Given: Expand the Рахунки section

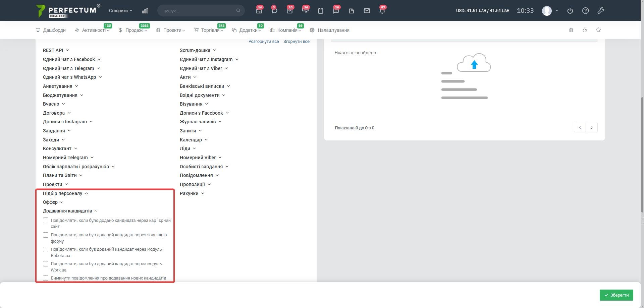Looking at the screenshot, I should [192, 193].
